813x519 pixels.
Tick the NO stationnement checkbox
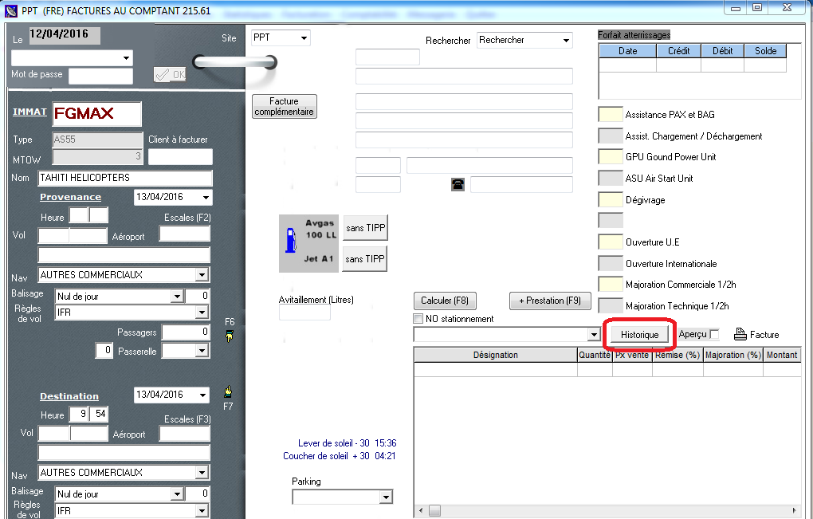point(418,319)
